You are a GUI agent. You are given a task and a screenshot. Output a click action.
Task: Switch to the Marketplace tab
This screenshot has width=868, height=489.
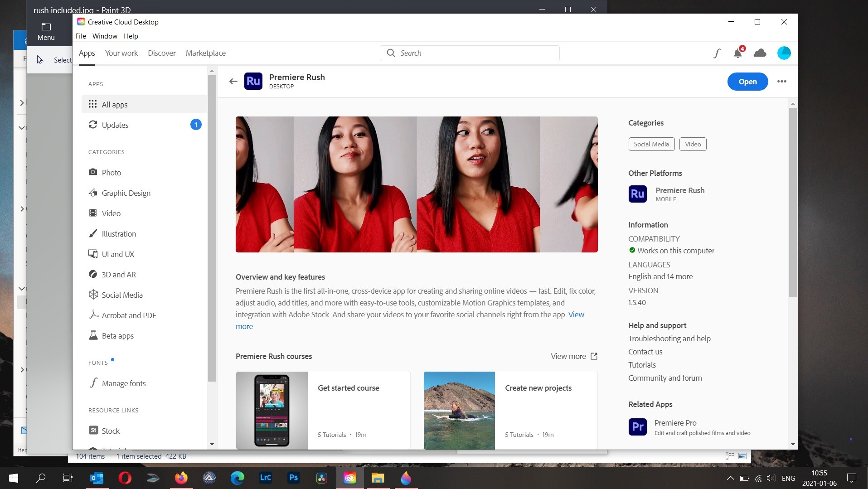click(x=205, y=53)
